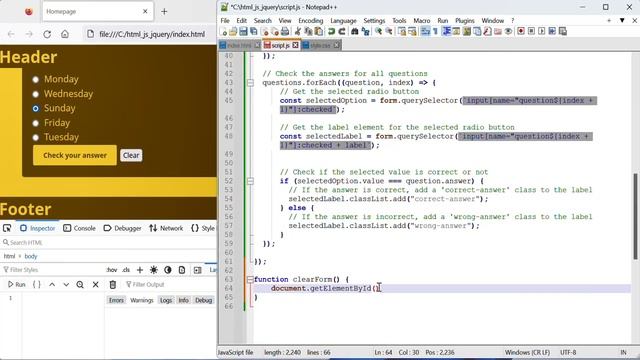Image resolution: width=640 pixels, height=360 pixels.
Task: Collapse the clearForm function fold marker at line 63
Action: [250, 280]
